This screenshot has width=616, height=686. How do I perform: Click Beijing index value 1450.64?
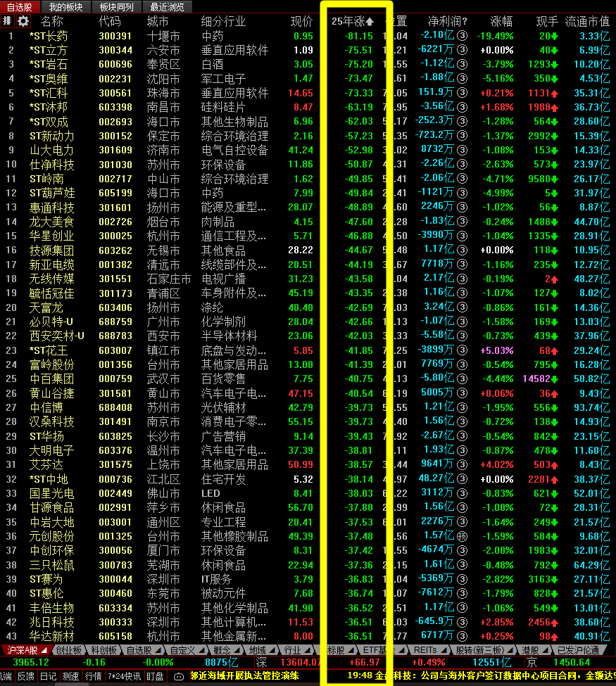click(572, 663)
